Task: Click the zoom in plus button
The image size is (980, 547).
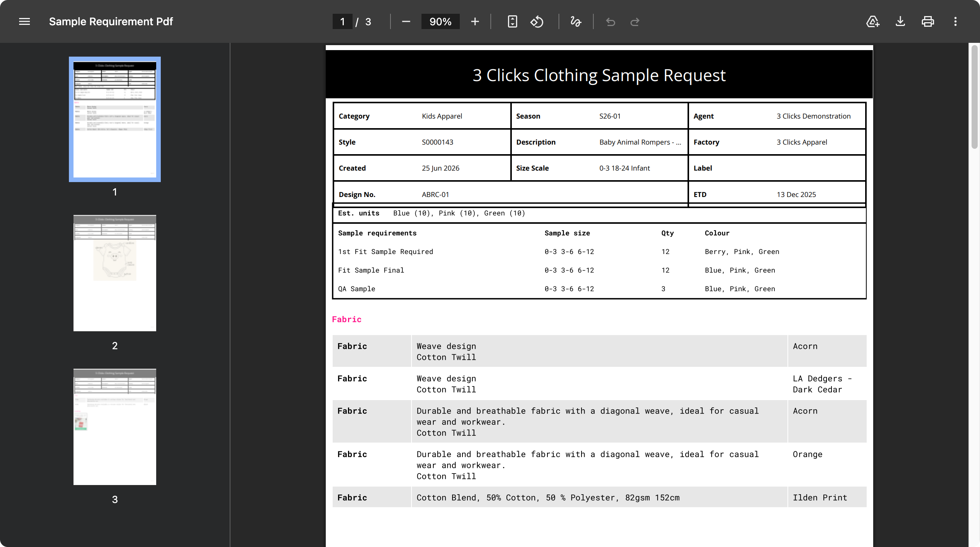Action: [475, 22]
